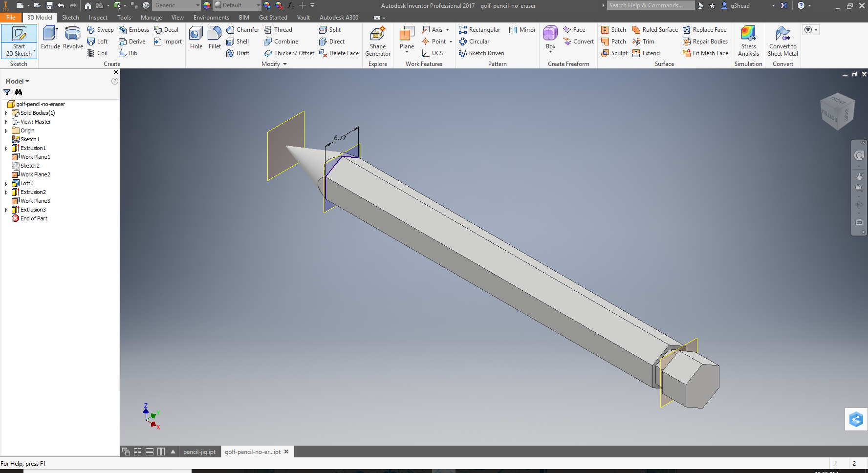
Task: Launch the Shape Generator
Action: pos(378,41)
